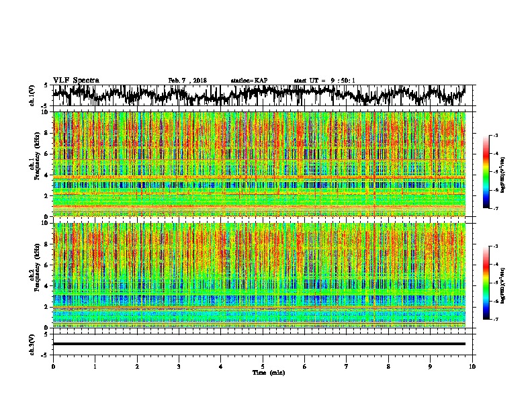The image size is (532, 411).
Task: Click the ch.2 color scale bar
Action: pos(486,283)
